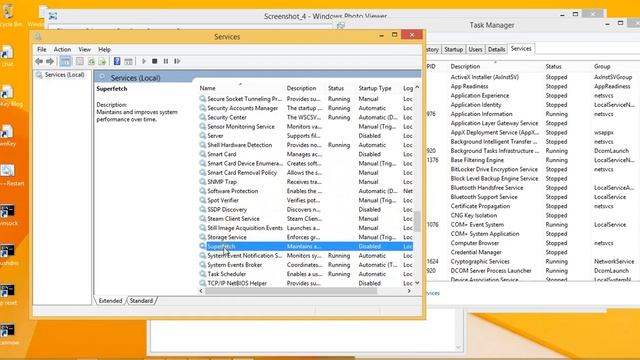Click the Refresh toolbar icon
640x360 pixels.
[91, 61]
